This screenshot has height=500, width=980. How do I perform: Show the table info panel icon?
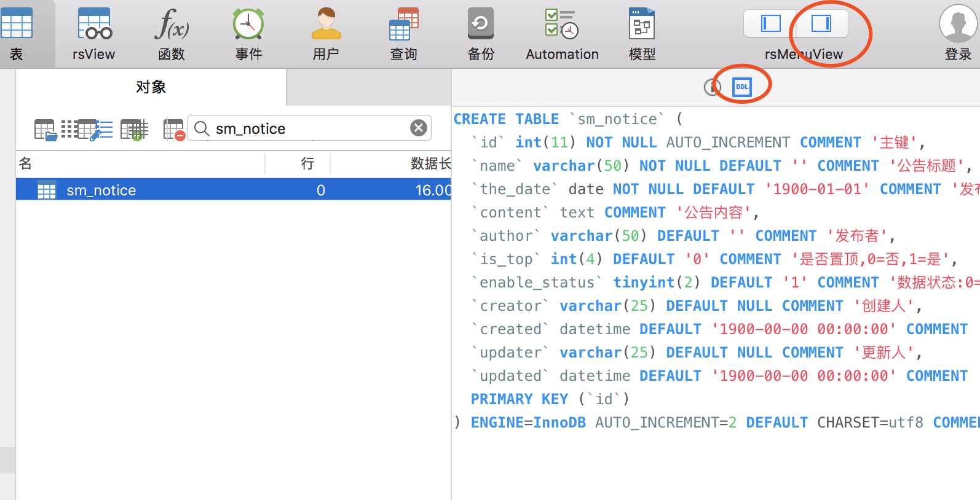point(712,87)
